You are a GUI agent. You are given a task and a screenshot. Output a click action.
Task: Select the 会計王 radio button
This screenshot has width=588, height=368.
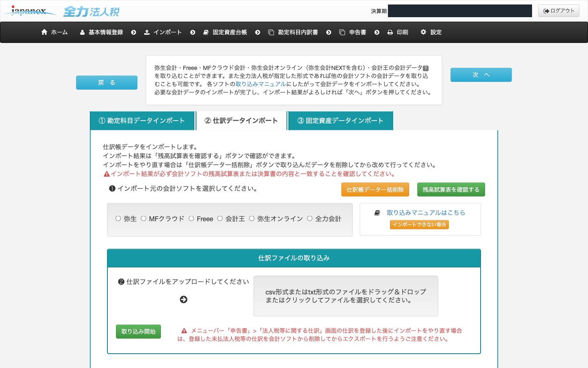[220, 218]
